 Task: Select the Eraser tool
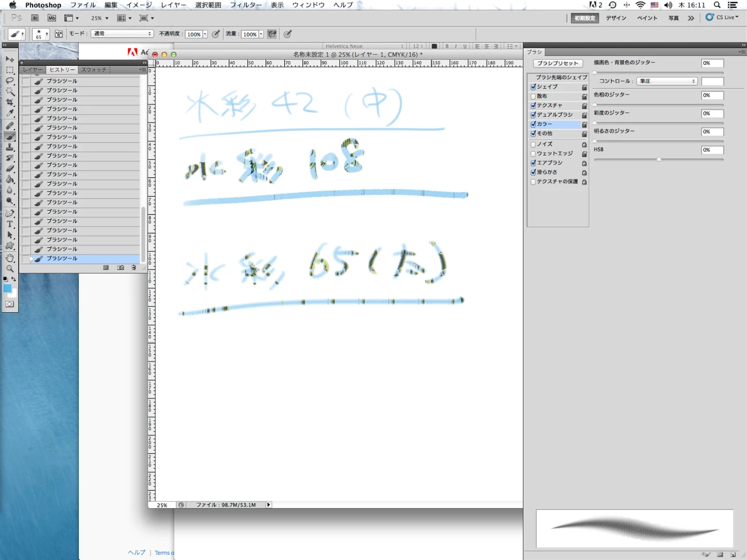click(x=10, y=169)
